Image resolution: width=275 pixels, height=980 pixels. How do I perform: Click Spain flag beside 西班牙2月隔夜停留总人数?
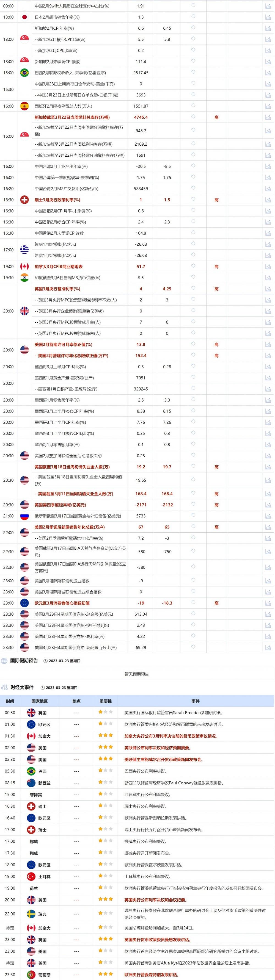[24, 106]
